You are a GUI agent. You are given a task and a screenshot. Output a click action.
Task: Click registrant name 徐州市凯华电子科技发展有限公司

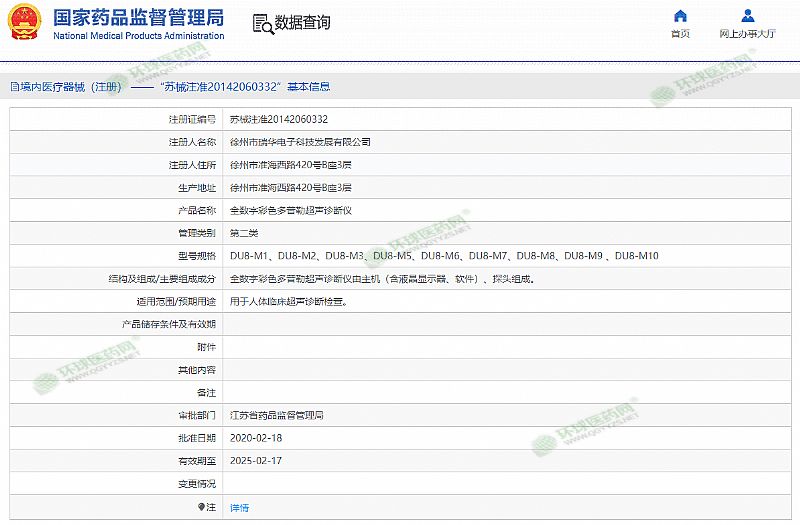click(x=300, y=142)
